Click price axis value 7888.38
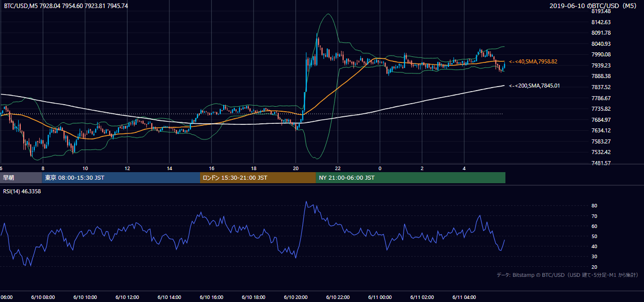The width and height of the screenshot is (644, 302). pyautogui.click(x=601, y=76)
